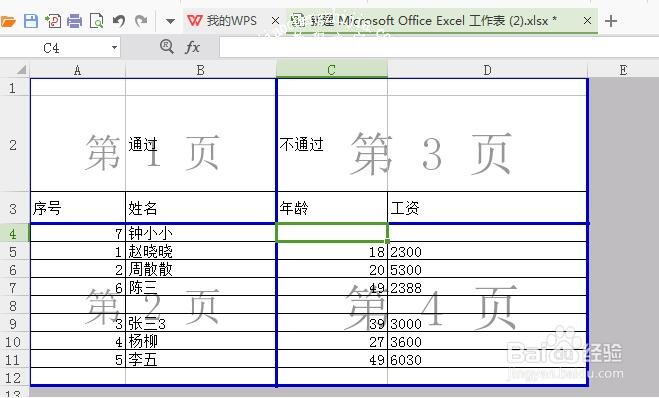Image resolution: width=659 pixels, height=398 pixels.
Task: Select column D header
Action: click(x=487, y=70)
